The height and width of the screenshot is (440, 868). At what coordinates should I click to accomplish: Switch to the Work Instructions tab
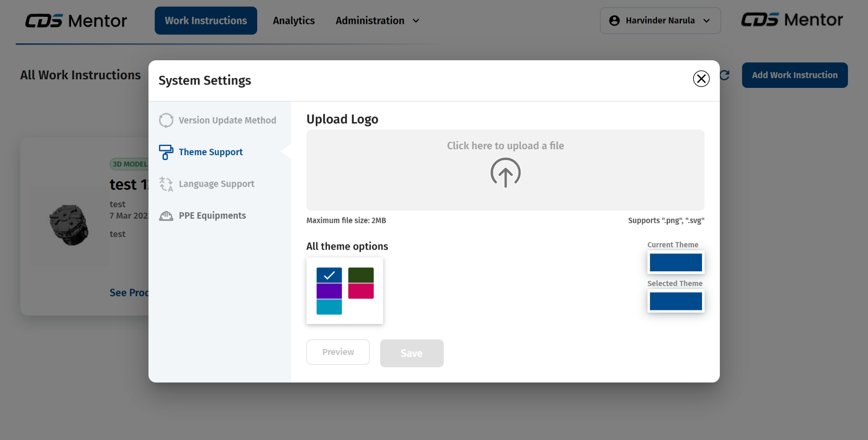(206, 21)
